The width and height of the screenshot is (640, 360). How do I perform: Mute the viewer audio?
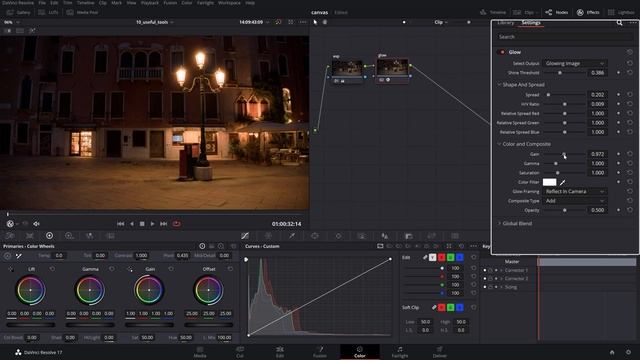(x=36, y=224)
